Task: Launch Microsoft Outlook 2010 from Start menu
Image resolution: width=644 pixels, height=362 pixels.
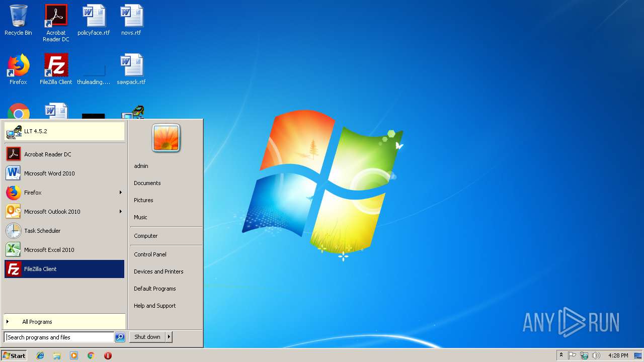Action: (64, 212)
